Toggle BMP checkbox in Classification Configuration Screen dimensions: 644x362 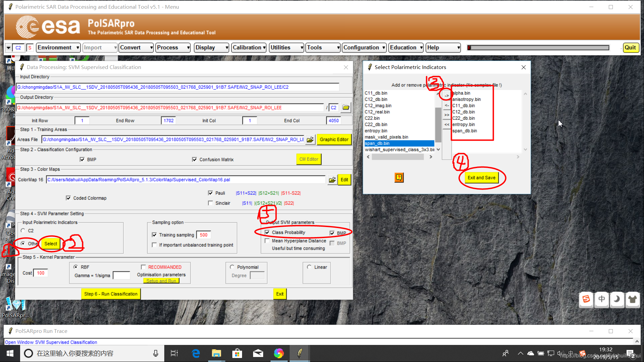[x=82, y=159]
